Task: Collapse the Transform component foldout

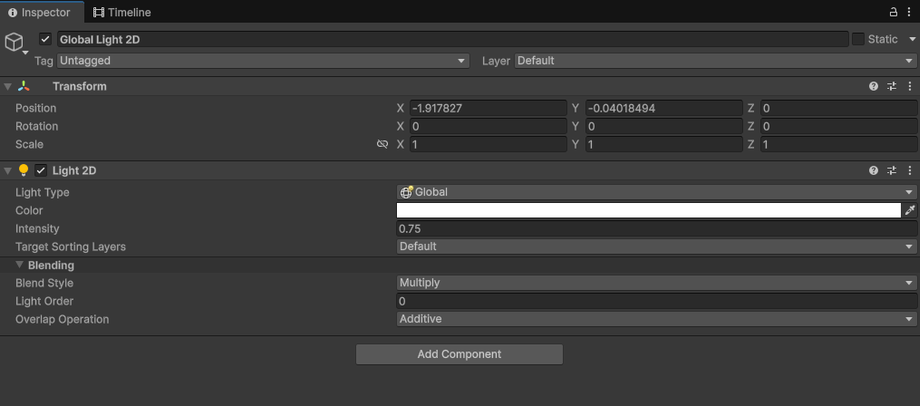Action: click(x=7, y=86)
